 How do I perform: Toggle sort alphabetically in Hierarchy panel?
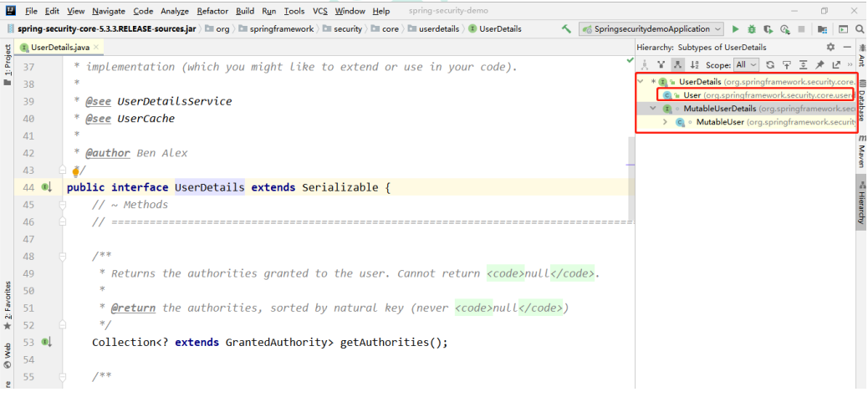[x=695, y=64]
